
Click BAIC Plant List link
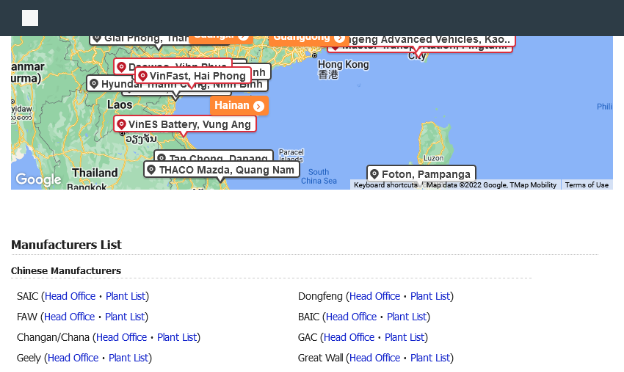[407, 316]
